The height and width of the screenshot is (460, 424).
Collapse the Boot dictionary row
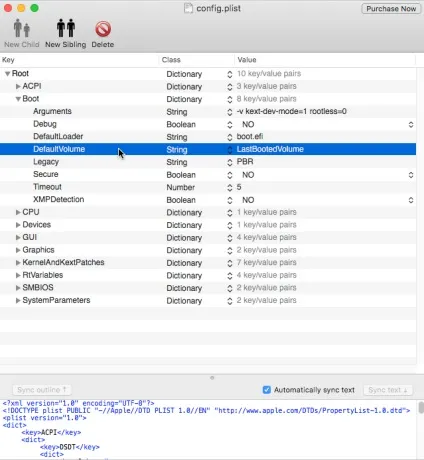coord(18,99)
